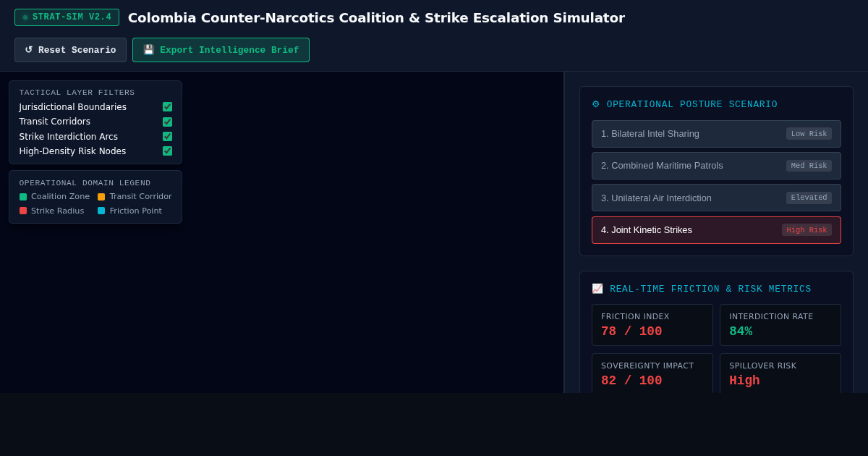Viewport: 868px width, 456px height.
Task: Click the Tactical Layer Filters heading
Action: click(77, 93)
